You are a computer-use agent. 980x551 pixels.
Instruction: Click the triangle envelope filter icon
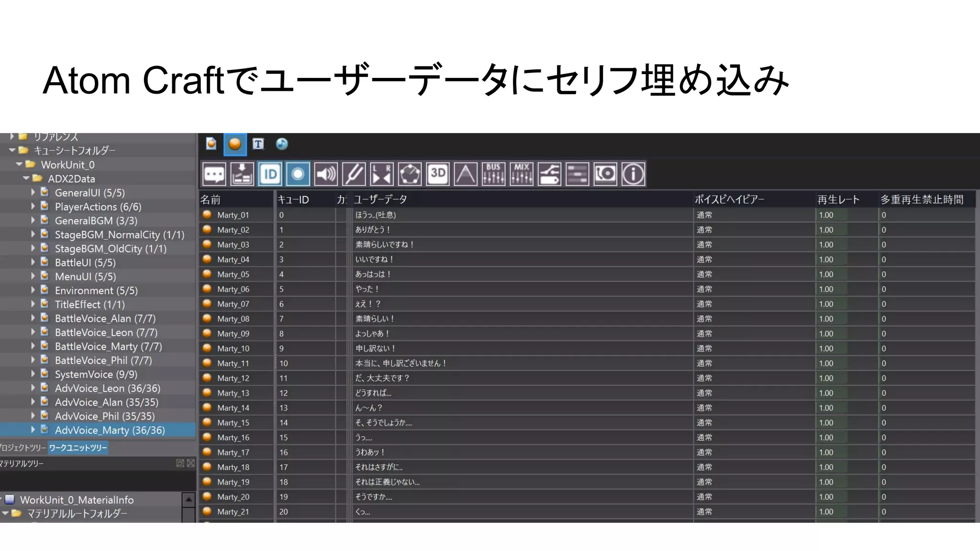[x=466, y=174]
